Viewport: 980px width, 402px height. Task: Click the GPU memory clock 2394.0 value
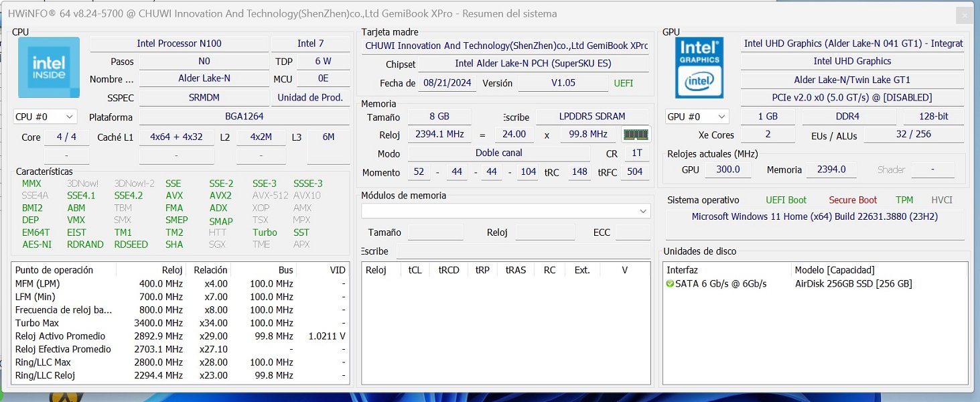point(831,170)
